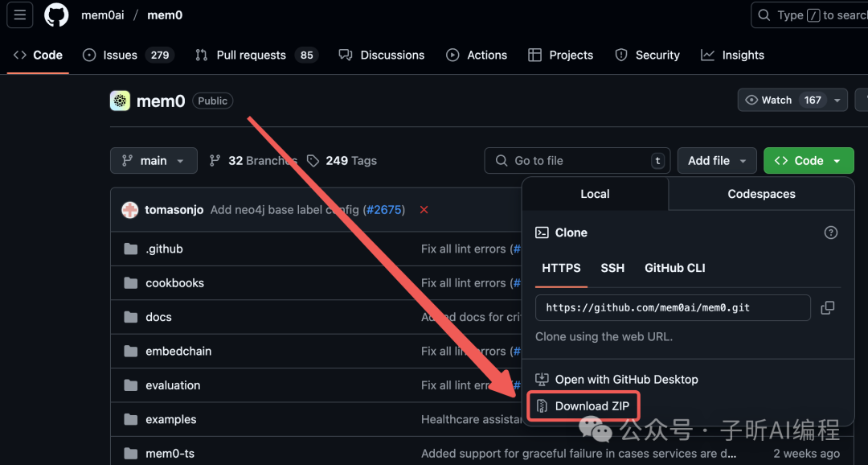Screen dimensions: 868x465
Task: Click the GitHub logo icon
Action: click(x=56, y=14)
